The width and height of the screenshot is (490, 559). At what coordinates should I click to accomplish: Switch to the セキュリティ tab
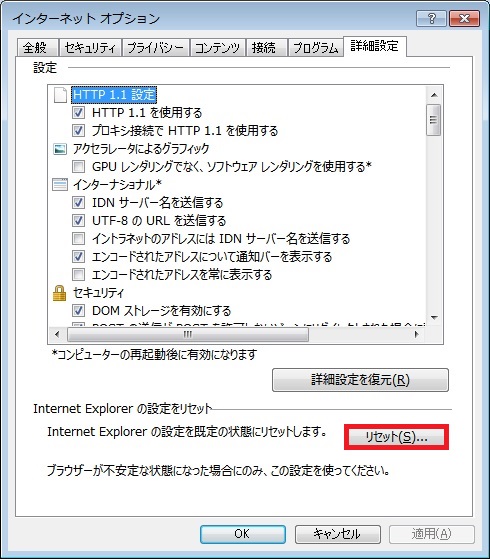91,47
